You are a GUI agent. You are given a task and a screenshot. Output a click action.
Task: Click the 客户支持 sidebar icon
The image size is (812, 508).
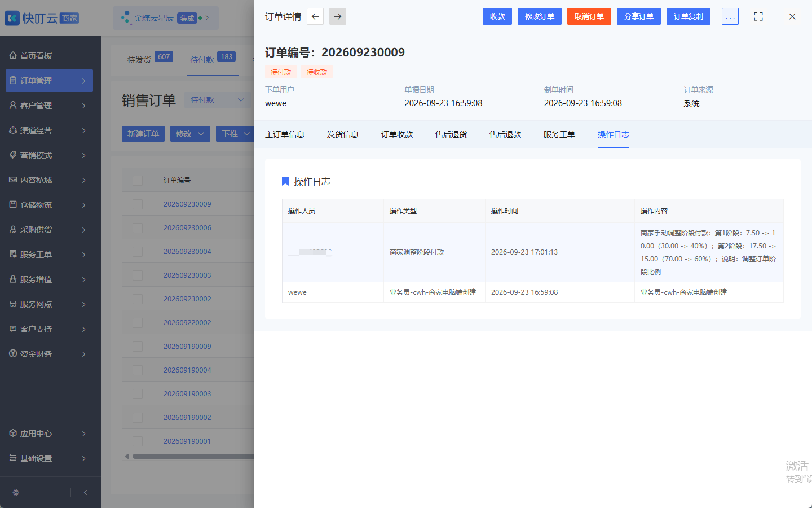tap(13, 329)
